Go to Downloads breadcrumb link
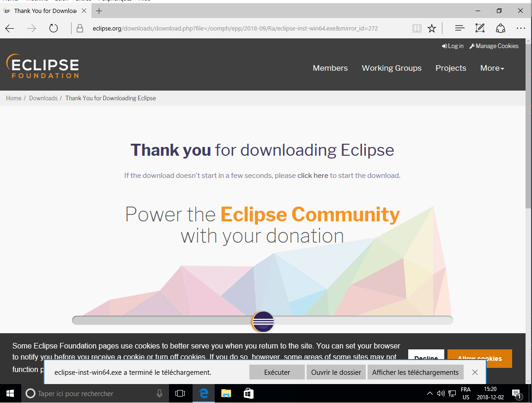 43,98
